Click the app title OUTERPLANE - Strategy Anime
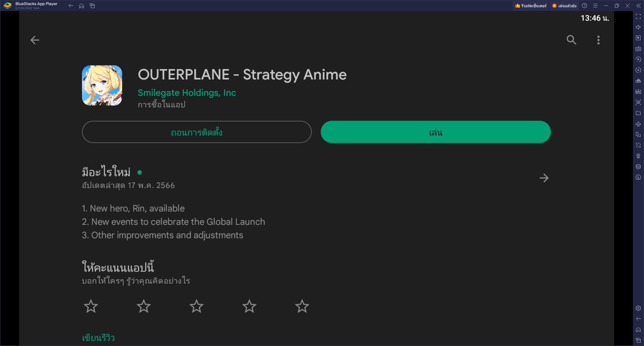 [242, 75]
